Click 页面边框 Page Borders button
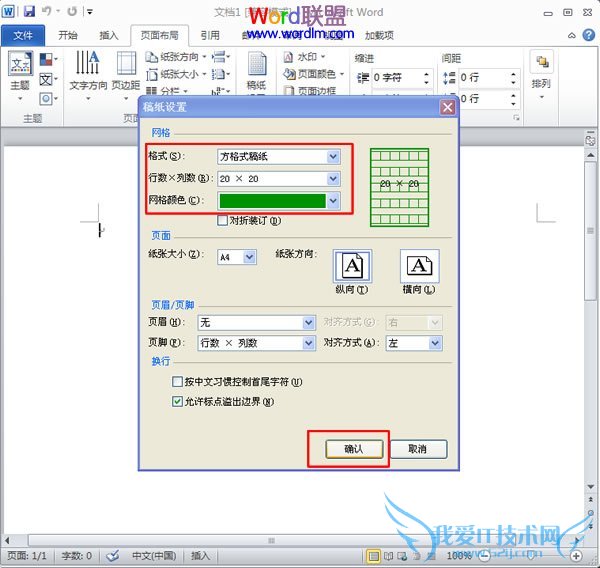The height and width of the screenshot is (568, 600). pos(310,91)
